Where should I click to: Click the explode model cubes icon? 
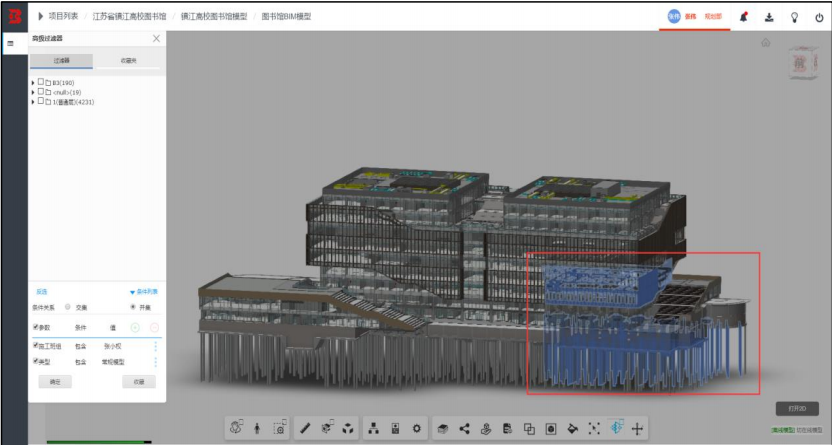[x=348, y=428]
